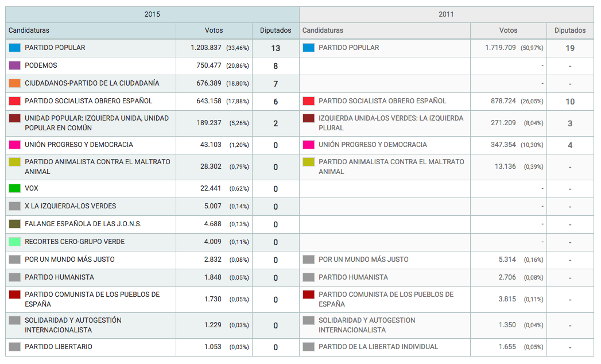Click PARTIDO SOCIALISTA OBRERO ESPAÑOL under 2011
The image size is (601, 364).
(382, 101)
